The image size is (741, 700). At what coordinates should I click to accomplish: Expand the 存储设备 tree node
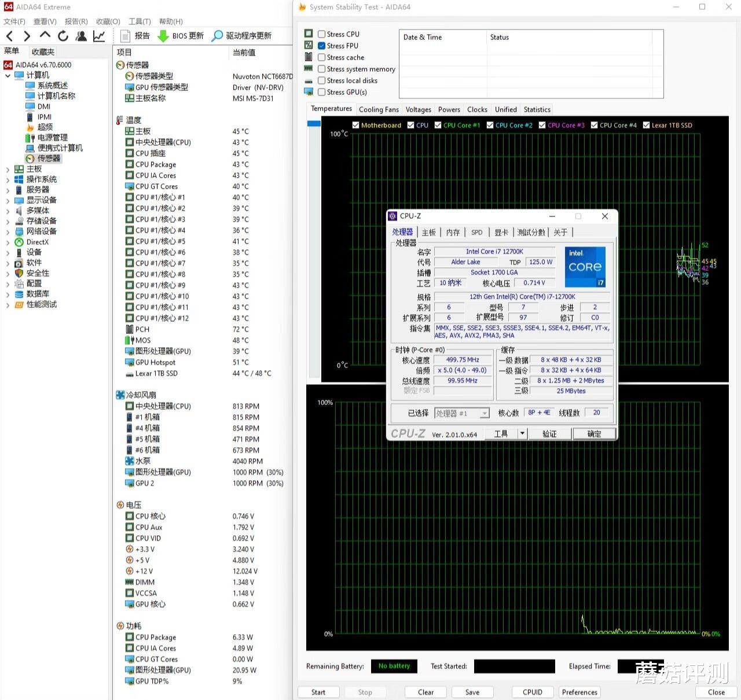click(8, 221)
